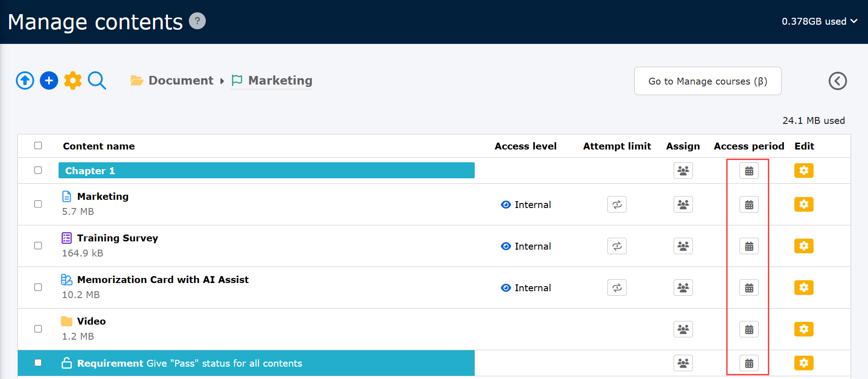Screen dimensions: 868x379
Task: Collapse panel with the left chevron circle
Action: point(837,81)
